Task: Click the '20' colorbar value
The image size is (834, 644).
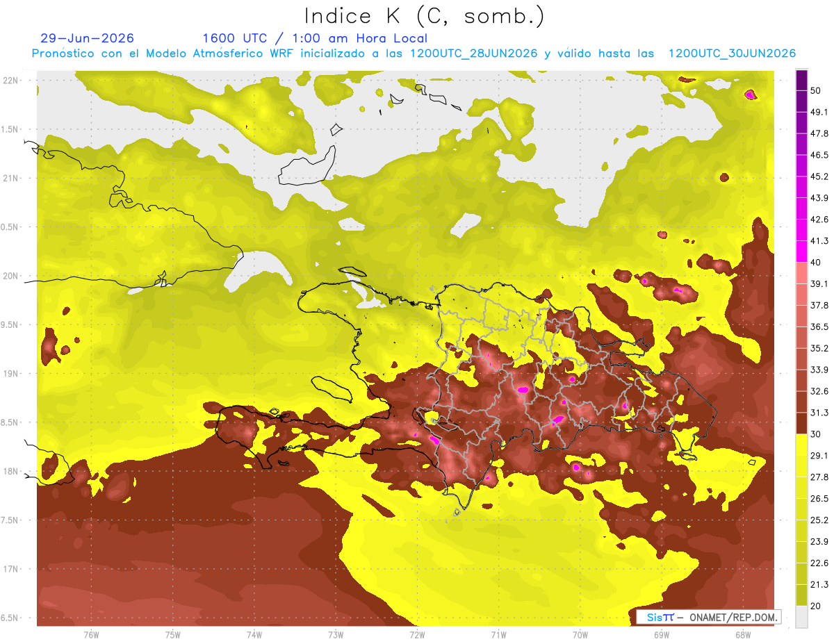Action: coord(816,606)
